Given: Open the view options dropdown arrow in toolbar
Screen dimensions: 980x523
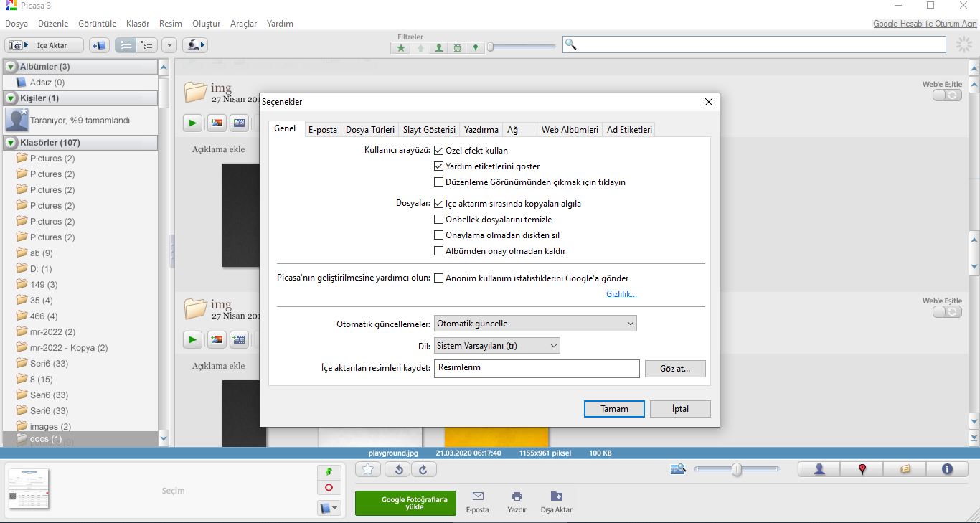Looking at the screenshot, I should 169,45.
